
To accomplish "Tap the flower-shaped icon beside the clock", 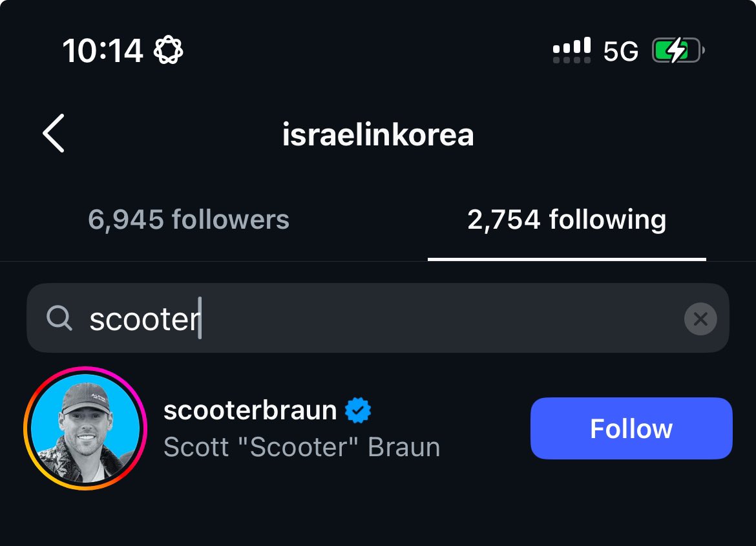I will pyautogui.click(x=169, y=50).
